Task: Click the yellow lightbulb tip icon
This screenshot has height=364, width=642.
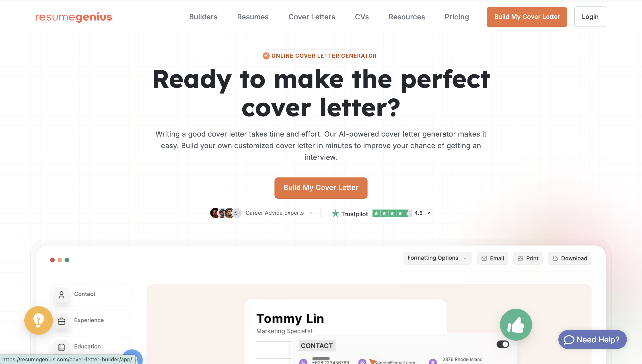Action: [39, 320]
